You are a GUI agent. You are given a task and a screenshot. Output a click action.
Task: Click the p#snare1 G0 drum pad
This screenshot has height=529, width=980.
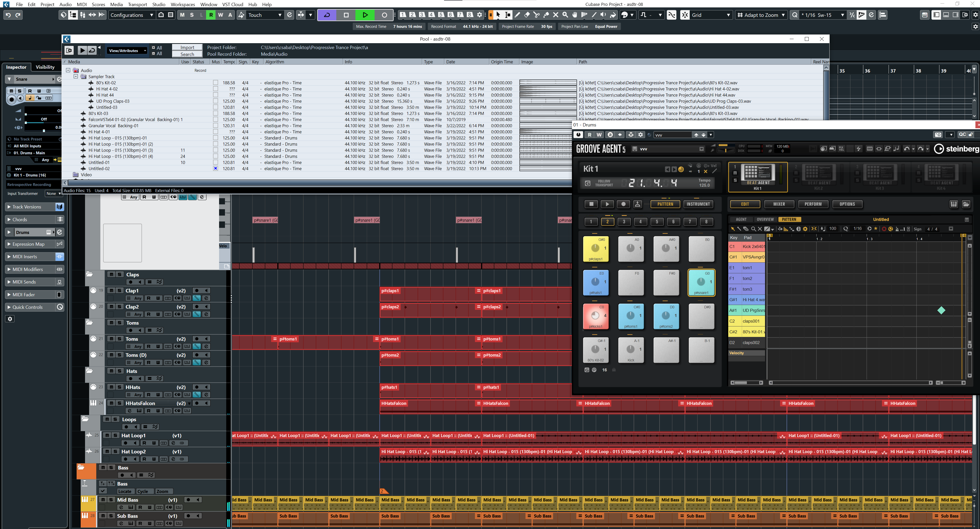click(x=701, y=283)
